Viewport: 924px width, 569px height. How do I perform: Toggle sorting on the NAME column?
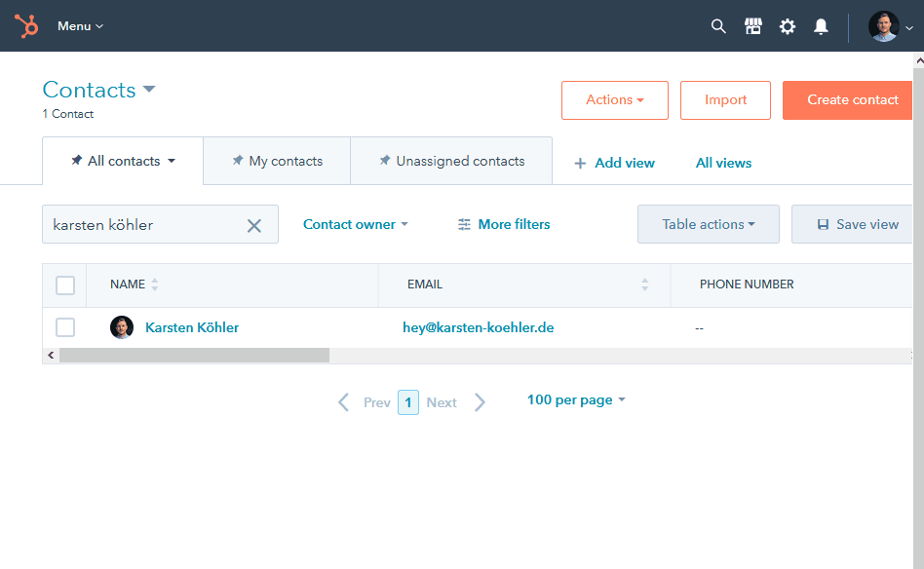[156, 284]
